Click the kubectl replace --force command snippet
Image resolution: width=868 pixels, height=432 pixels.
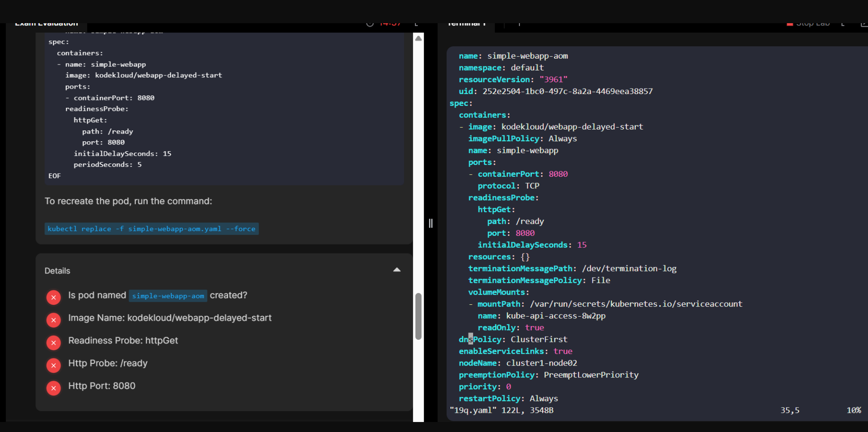[151, 229]
